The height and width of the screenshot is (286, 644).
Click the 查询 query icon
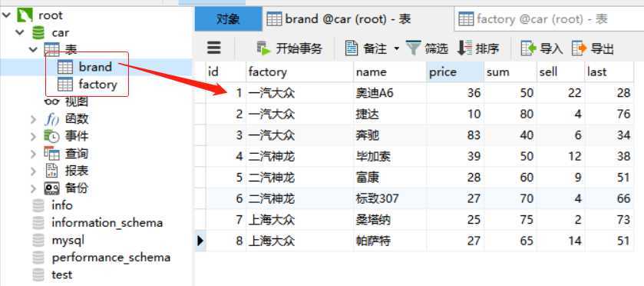(51, 154)
